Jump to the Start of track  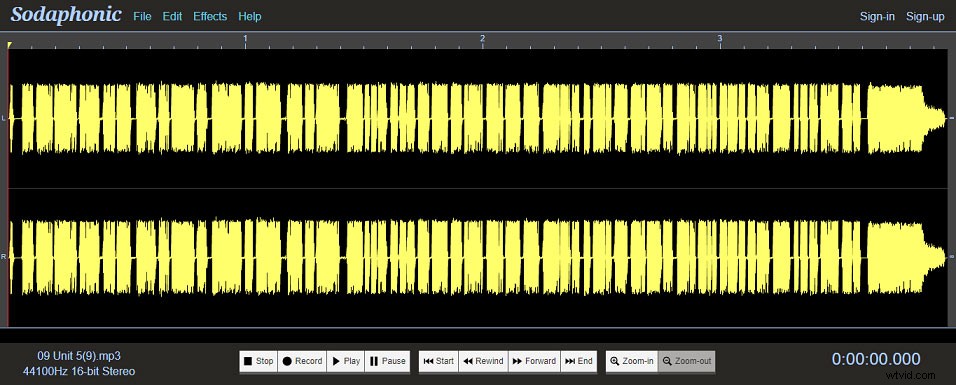438,361
